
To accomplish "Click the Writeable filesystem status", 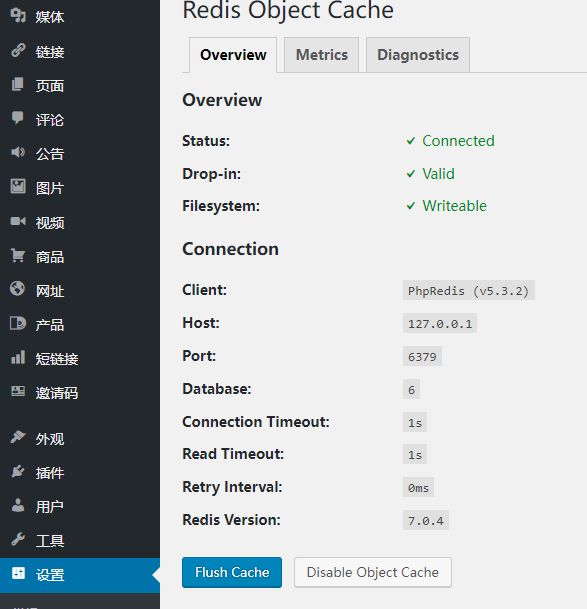I will point(454,206).
